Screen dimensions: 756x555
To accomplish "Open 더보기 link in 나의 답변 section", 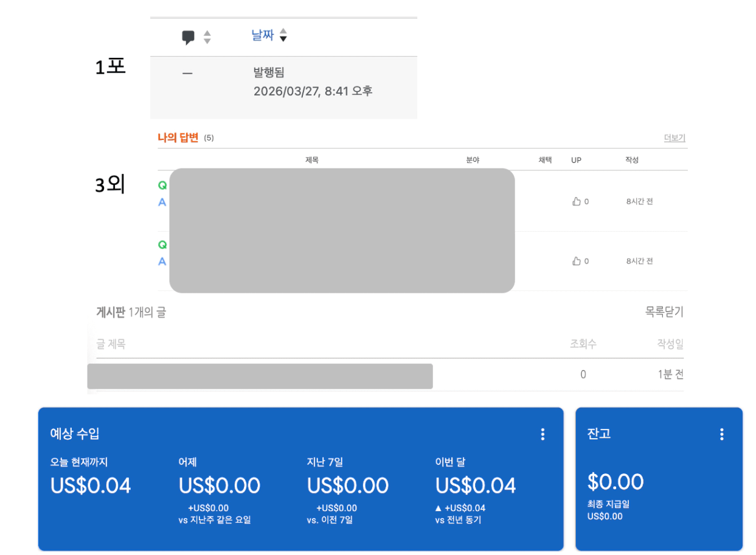I will 674,138.
